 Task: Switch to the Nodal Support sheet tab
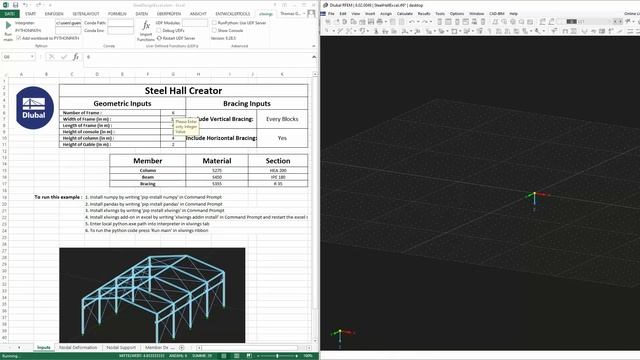click(121, 347)
